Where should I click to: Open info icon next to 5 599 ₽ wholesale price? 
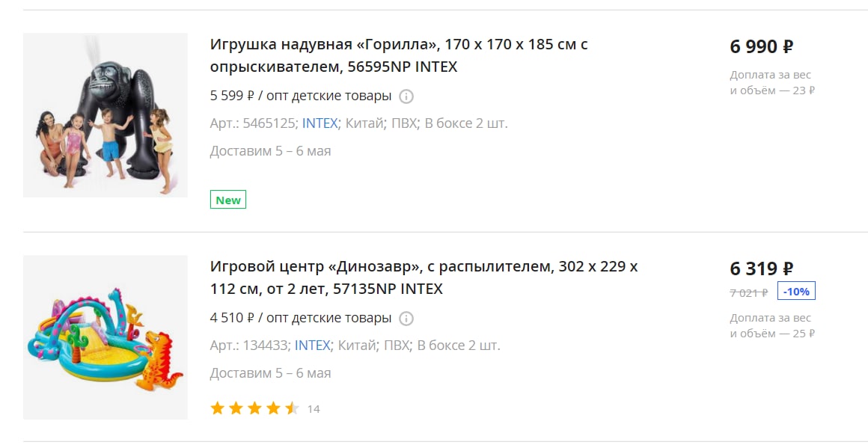click(406, 96)
